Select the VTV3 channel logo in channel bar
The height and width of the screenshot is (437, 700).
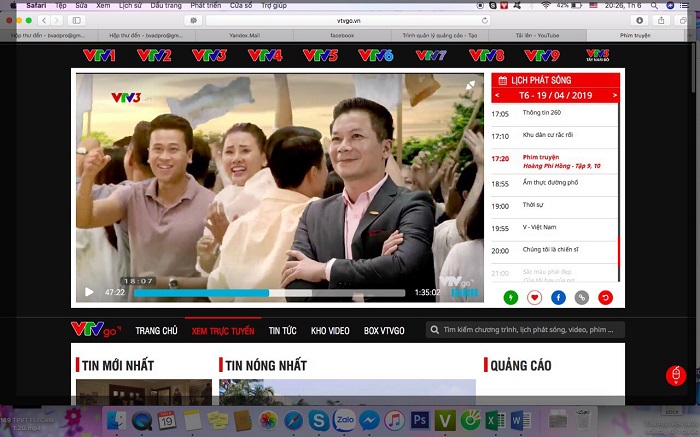[209, 55]
